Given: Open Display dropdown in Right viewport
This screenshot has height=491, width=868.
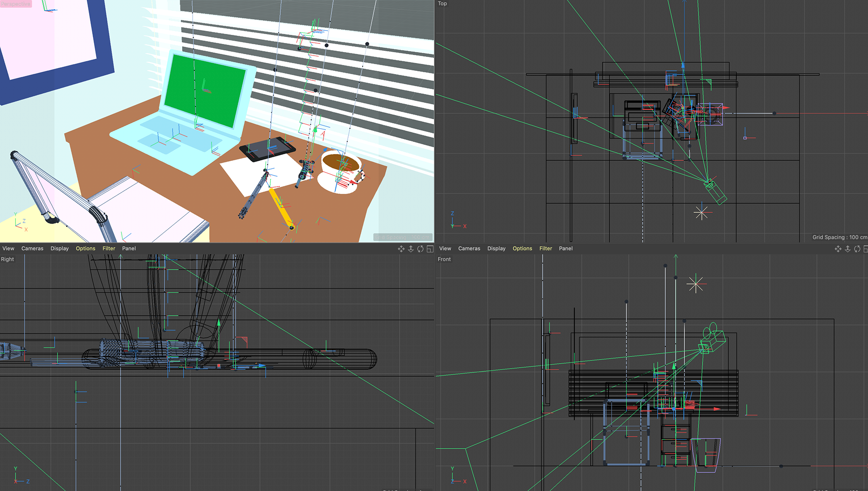Looking at the screenshot, I should click(59, 248).
